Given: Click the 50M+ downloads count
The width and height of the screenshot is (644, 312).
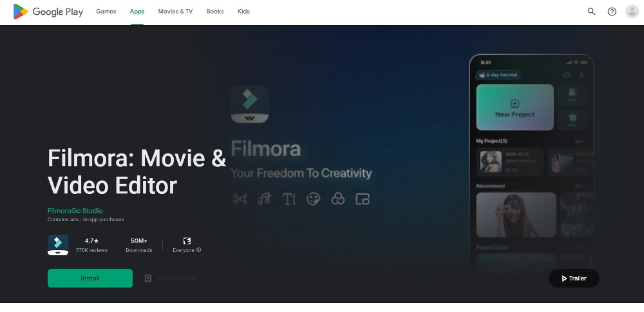Looking at the screenshot, I should [139, 241].
